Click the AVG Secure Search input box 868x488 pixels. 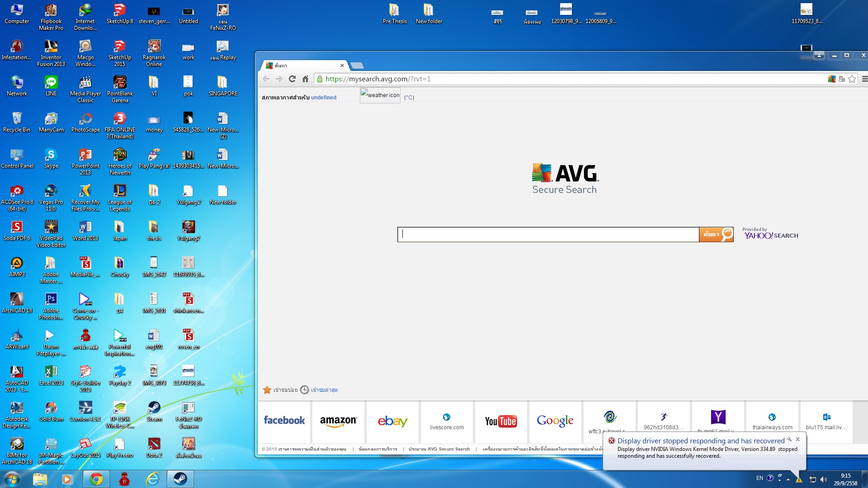coord(548,235)
